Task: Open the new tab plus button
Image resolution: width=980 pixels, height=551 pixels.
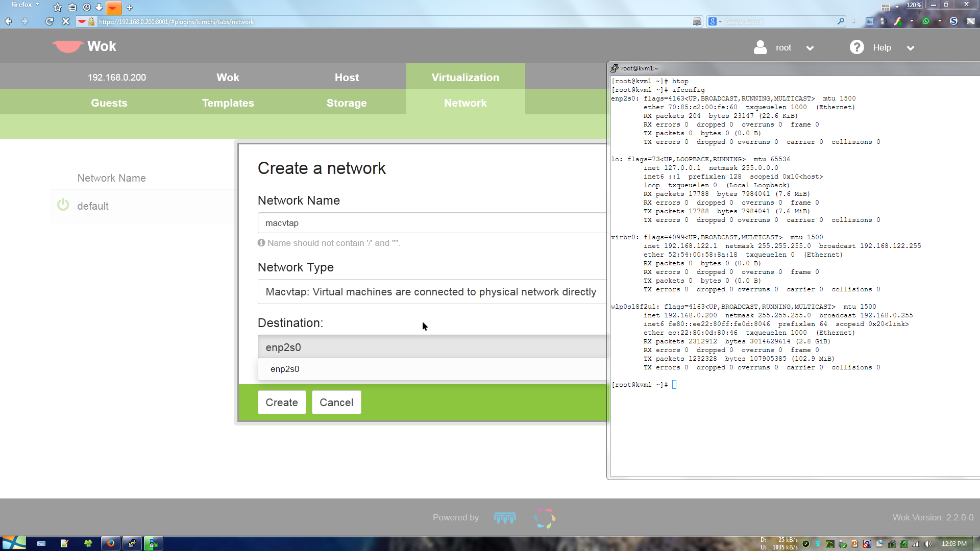Action: pos(130,8)
